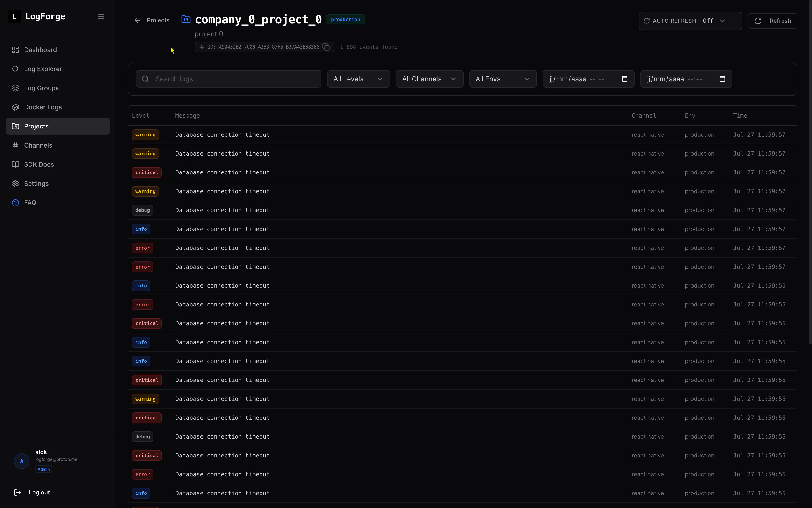Click the Refresh button
812x508 pixels.
[x=772, y=21]
